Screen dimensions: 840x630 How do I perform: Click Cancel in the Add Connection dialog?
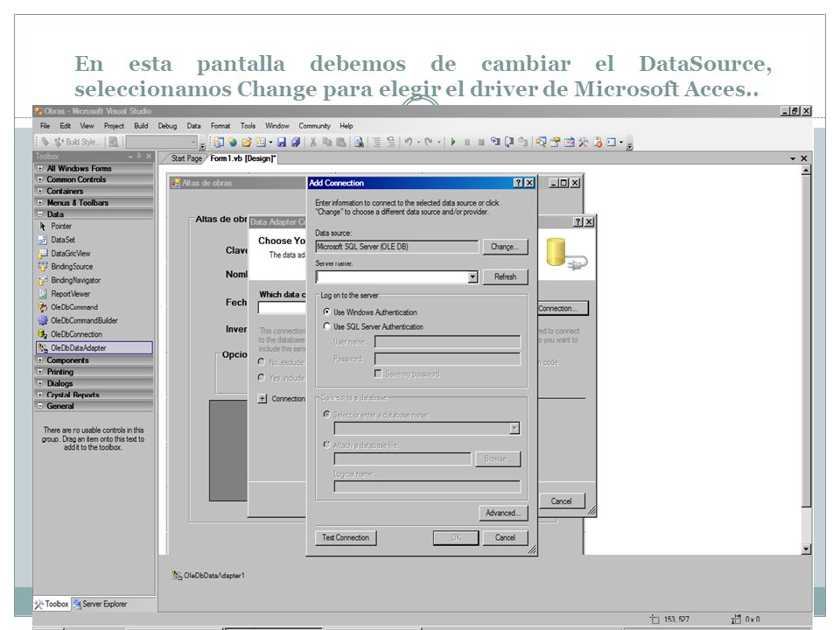(x=505, y=537)
